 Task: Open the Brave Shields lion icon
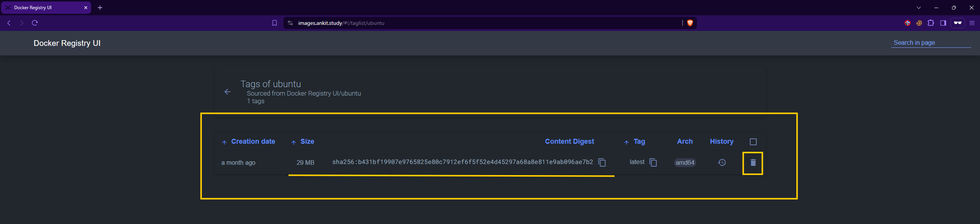690,23
